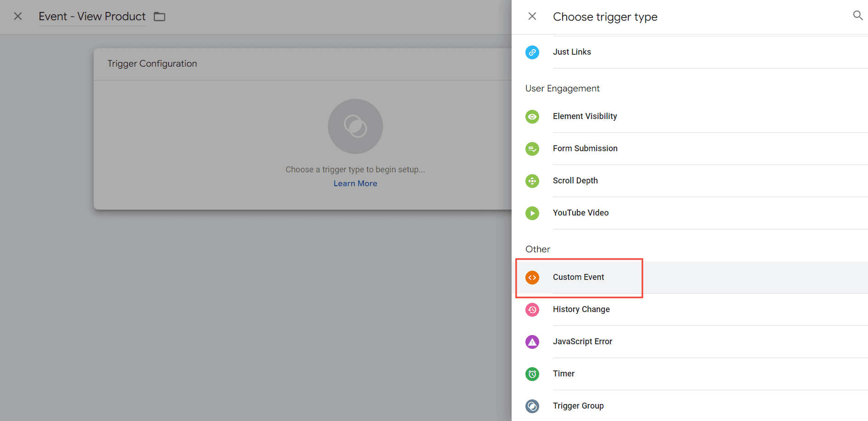This screenshot has height=421, width=868.
Task: Select the Element Visibility eye icon
Action: point(532,117)
